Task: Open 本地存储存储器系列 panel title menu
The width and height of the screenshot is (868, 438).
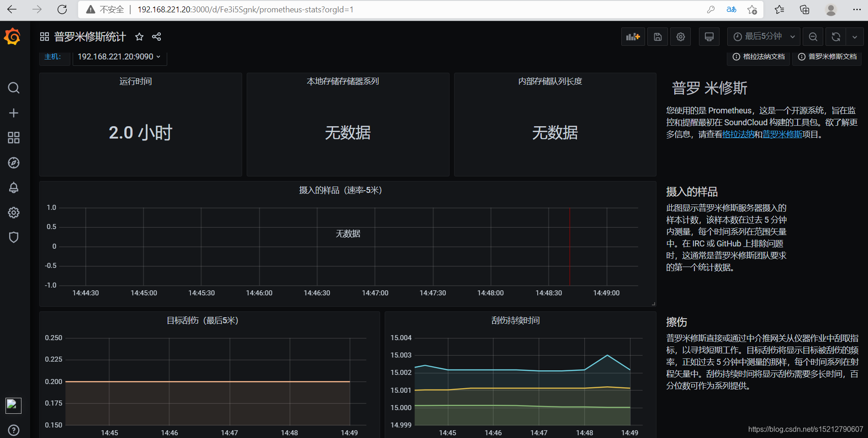Action: [x=343, y=81]
